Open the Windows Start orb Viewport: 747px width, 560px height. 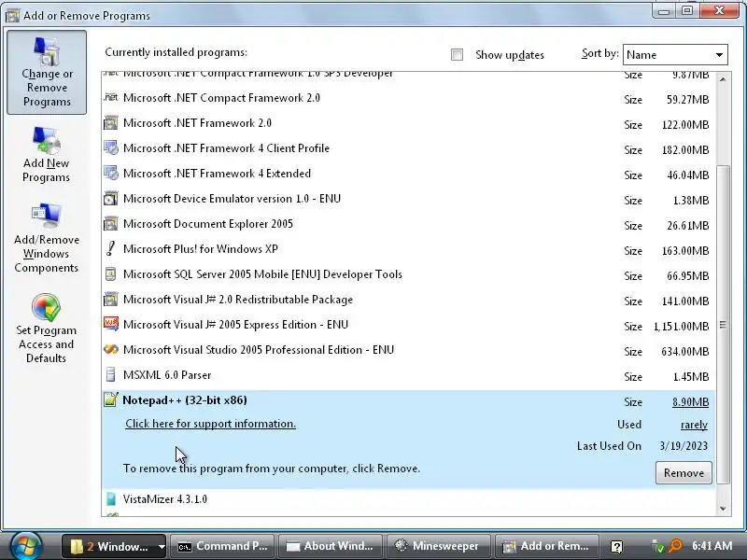coord(26,546)
